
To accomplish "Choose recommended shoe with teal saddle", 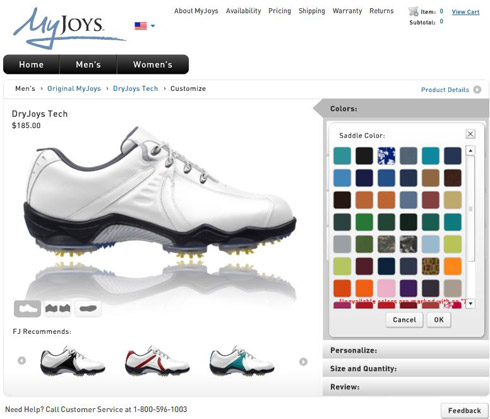I will point(242,361).
